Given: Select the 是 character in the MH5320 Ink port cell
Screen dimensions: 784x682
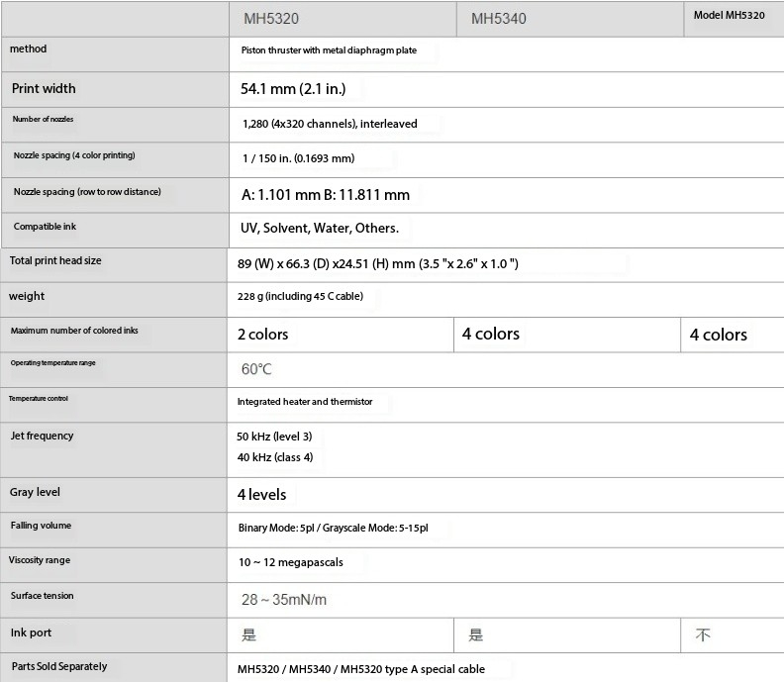Looking at the screenshot, I should coord(249,635).
